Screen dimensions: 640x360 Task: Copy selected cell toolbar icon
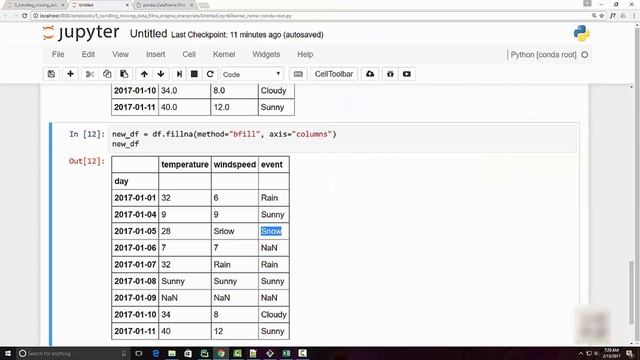click(x=107, y=74)
